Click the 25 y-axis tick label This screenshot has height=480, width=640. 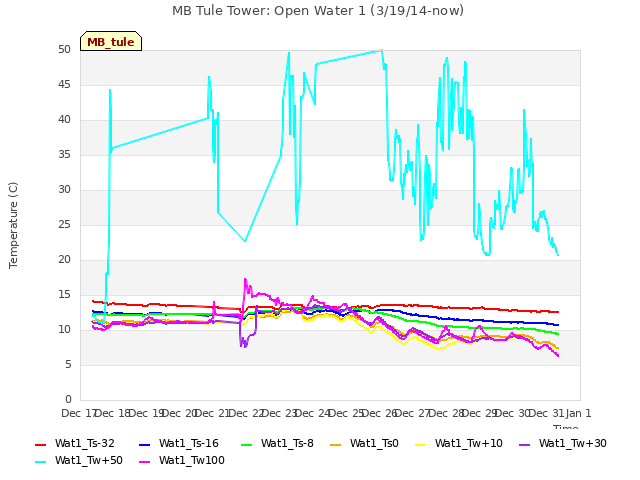click(x=64, y=225)
